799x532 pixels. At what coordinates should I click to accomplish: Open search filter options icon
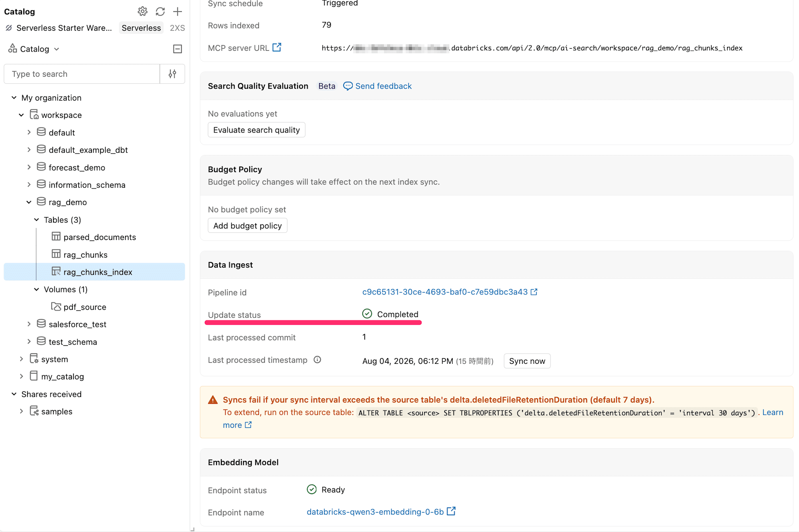point(172,74)
